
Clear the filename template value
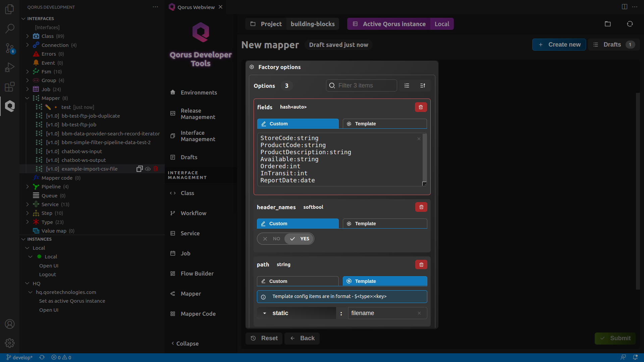pos(419,313)
